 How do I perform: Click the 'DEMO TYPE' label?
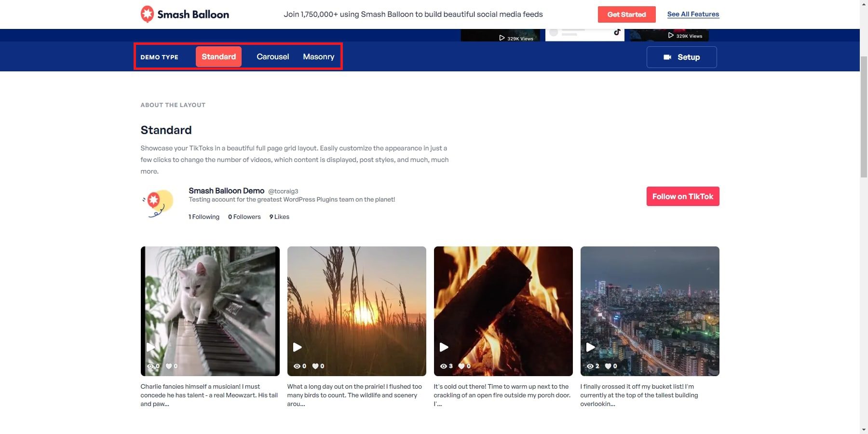pos(160,57)
